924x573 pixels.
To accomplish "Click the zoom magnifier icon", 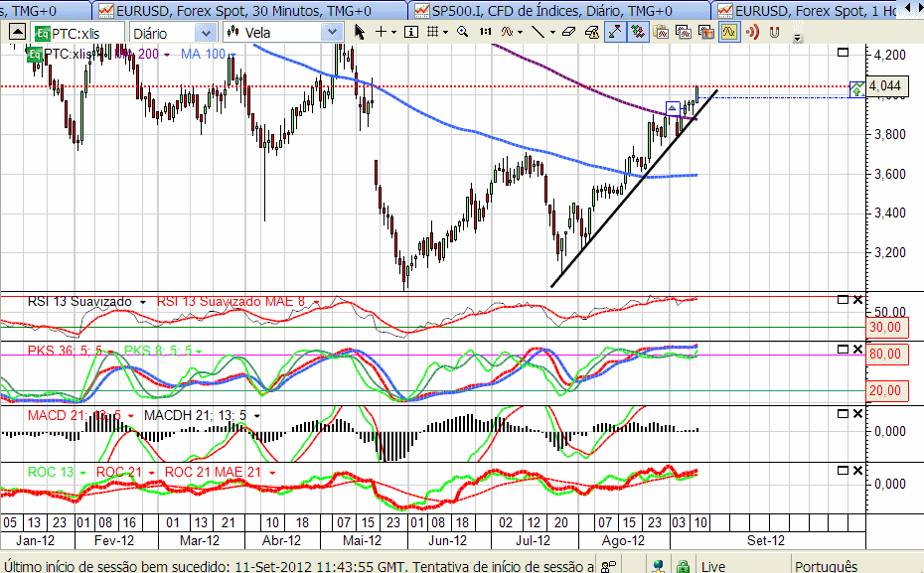I will (x=463, y=32).
